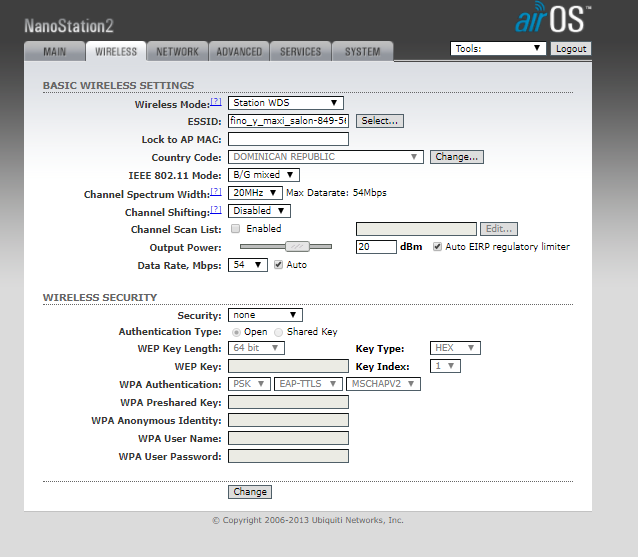Click the ESSID input field
This screenshot has height=557, width=638.
(288, 121)
